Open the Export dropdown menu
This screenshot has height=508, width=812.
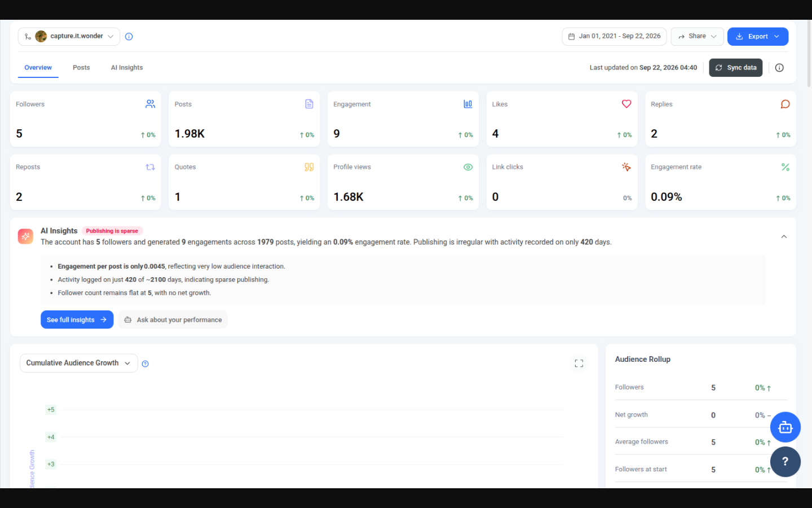coord(757,37)
